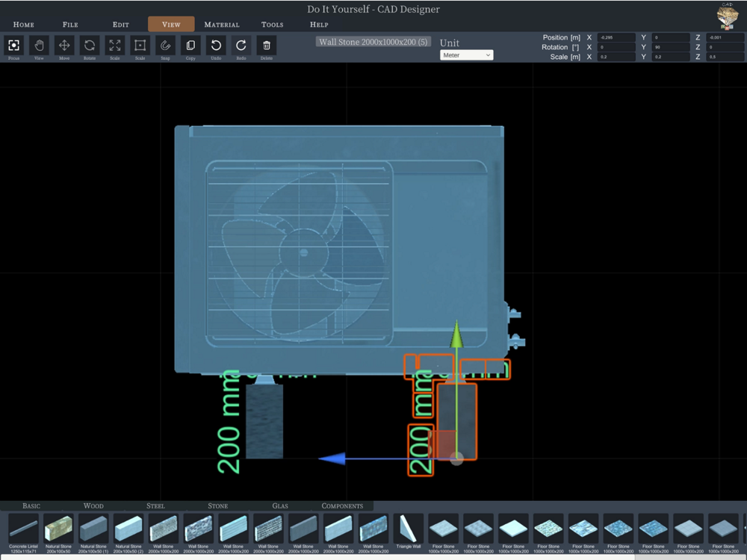Screen dimensions: 747x560
Task: Open the Tools menu
Action: click(272, 25)
